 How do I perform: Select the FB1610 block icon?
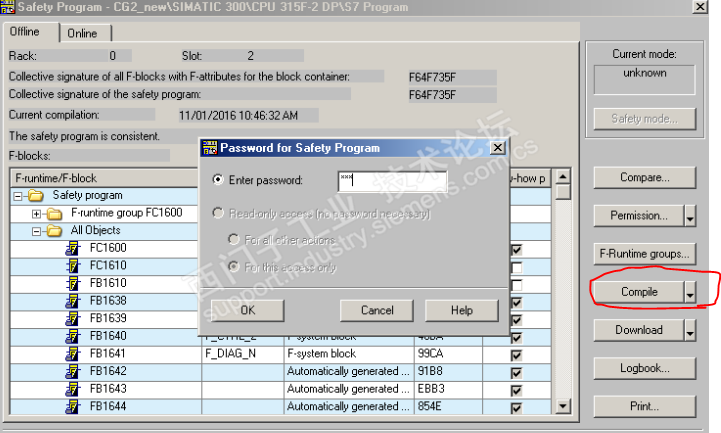(73, 284)
